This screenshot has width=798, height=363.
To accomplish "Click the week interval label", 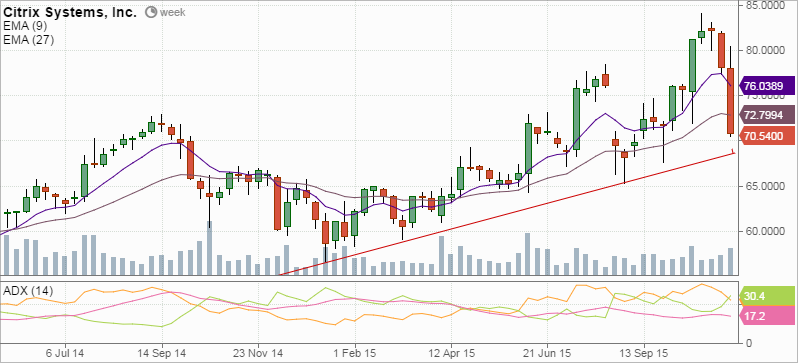I will point(173,12).
